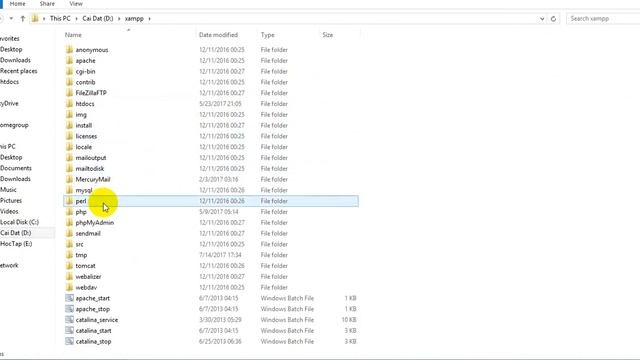Select the php folder icon
The width and height of the screenshot is (640, 360).
pos(69,212)
